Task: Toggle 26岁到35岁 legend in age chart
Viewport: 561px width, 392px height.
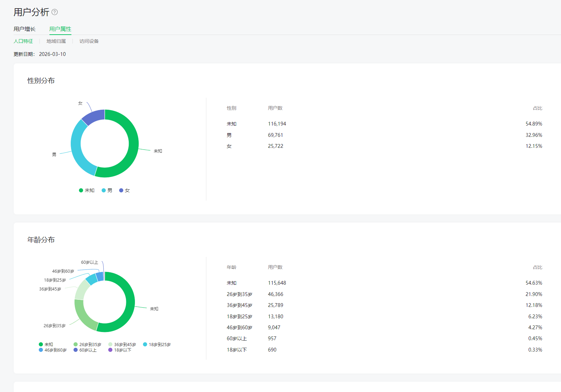Action: coord(87,344)
